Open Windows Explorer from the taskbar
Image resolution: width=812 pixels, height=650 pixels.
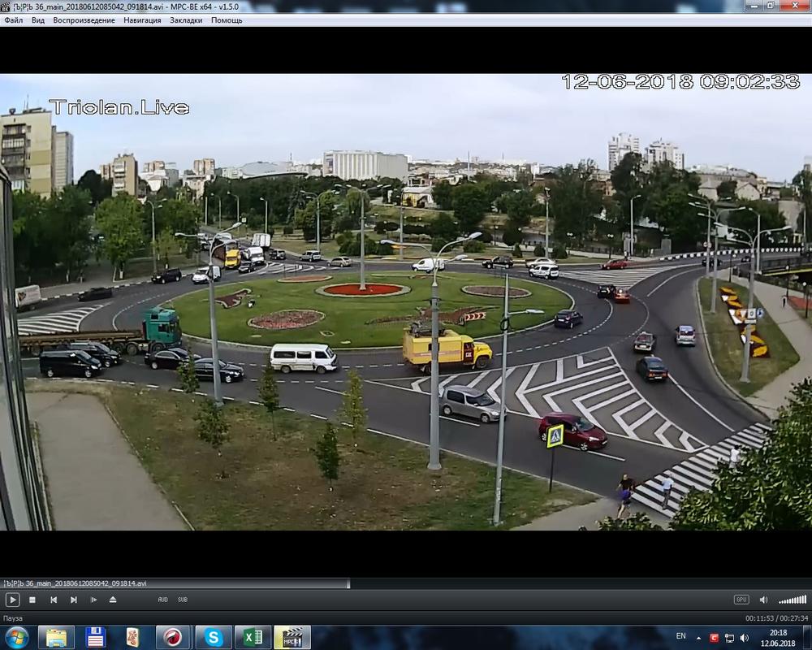pyautogui.click(x=57, y=638)
